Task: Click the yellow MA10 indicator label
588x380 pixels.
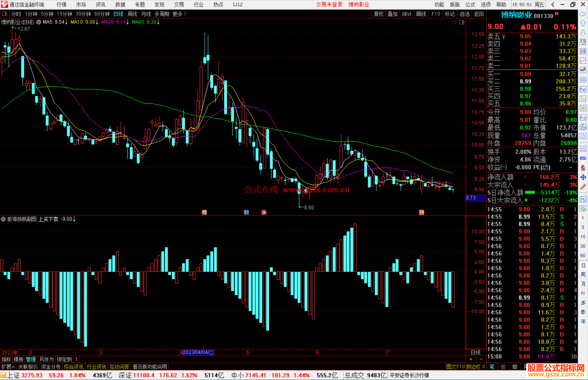Action: coord(83,22)
